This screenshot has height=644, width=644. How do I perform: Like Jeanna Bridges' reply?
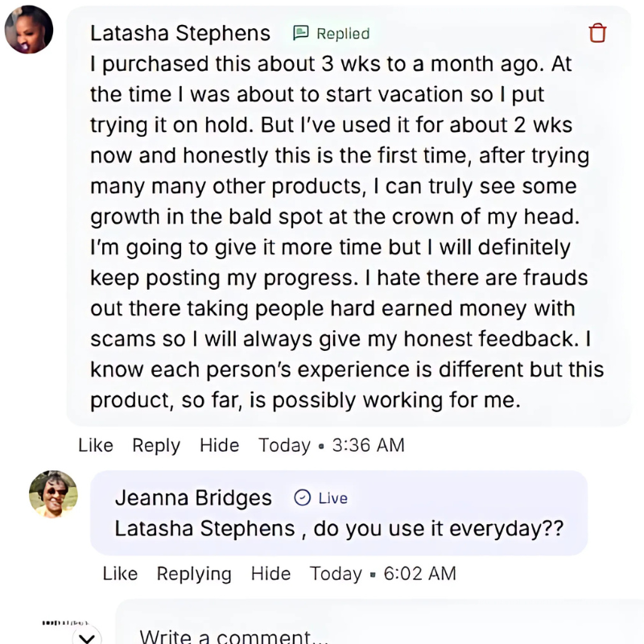[x=120, y=573]
